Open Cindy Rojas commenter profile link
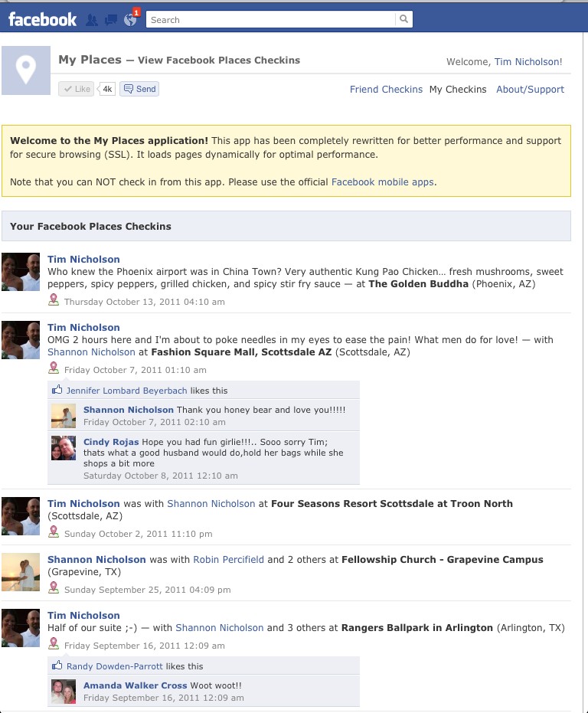This screenshot has width=588, height=713. pos(111,442)
